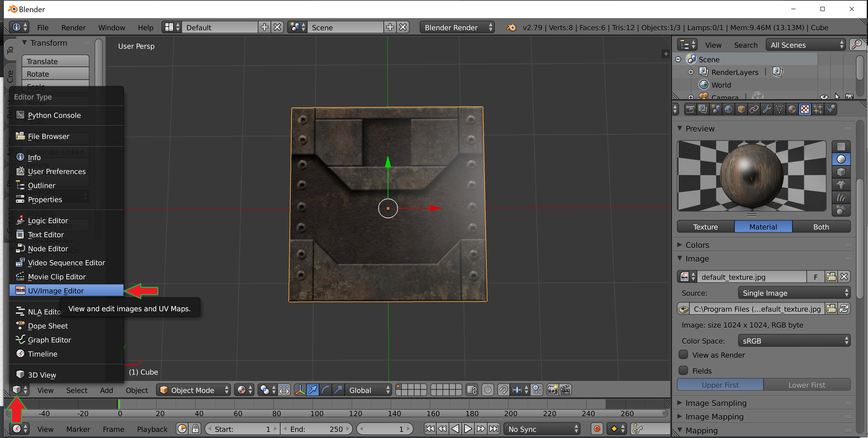Screen dimensions: 868x438
Task: Click the Rotate button
Action: pos(56,74)
